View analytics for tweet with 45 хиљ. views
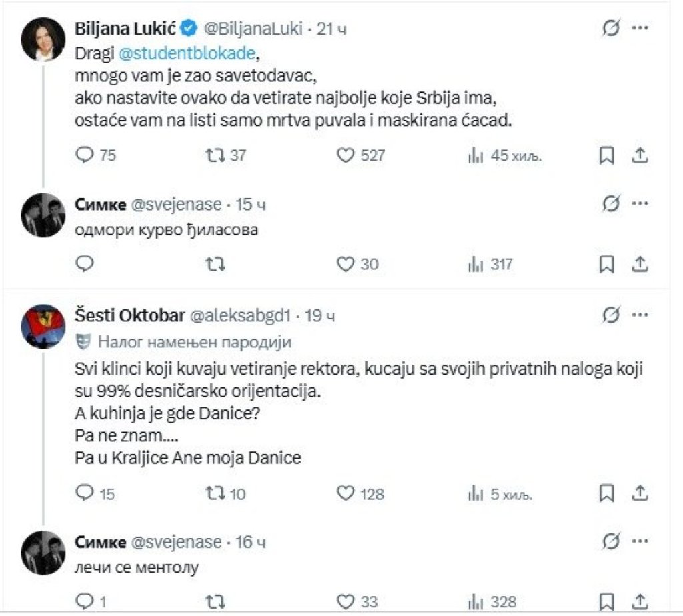Screen dimensions: 683x616 [x=504, y=155]
